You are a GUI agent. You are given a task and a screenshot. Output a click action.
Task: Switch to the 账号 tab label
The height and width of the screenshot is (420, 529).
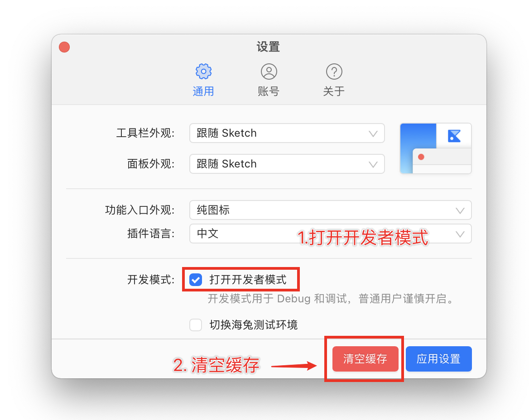point(269,91)
